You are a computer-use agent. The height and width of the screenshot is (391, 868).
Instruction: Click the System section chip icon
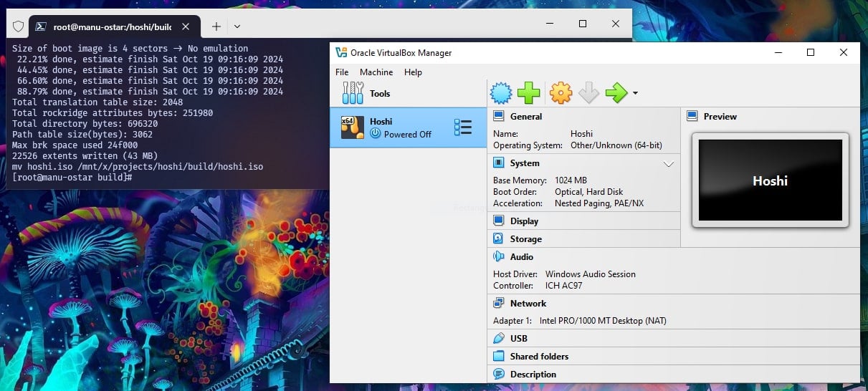(499, 163)
